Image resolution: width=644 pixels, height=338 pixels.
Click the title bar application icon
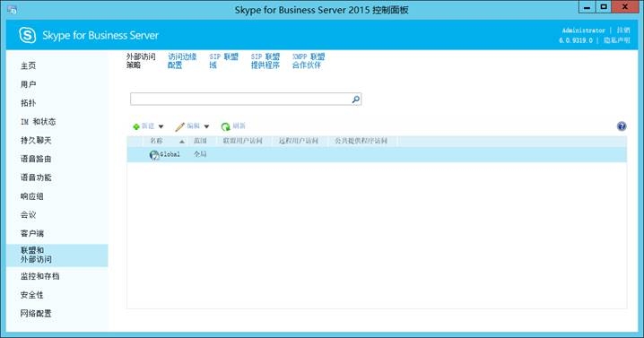click(x=12, y=9)
